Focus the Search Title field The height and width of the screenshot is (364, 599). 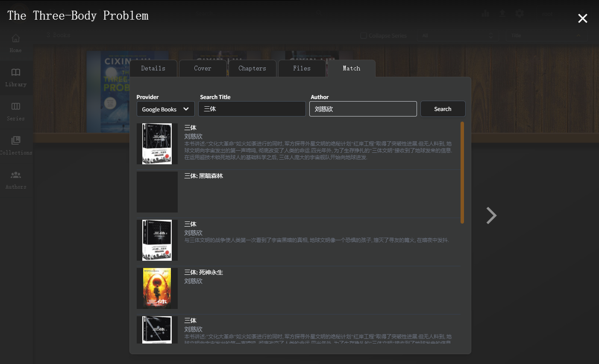coord(252,109)
